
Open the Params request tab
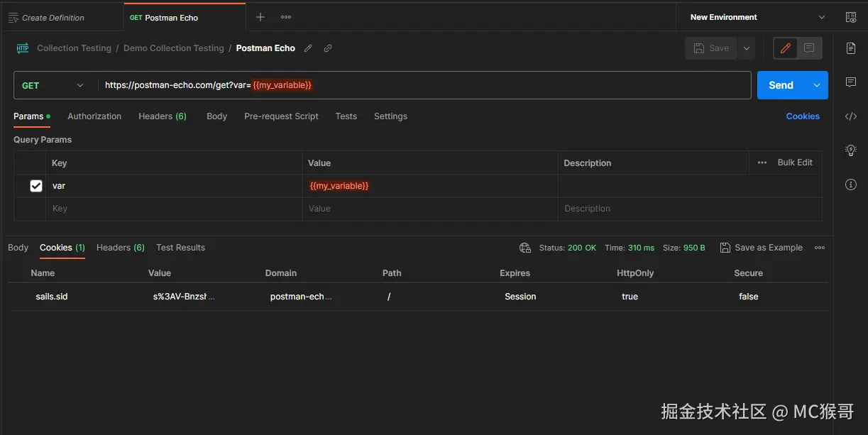pyautogui.click(x=32, y=116)
